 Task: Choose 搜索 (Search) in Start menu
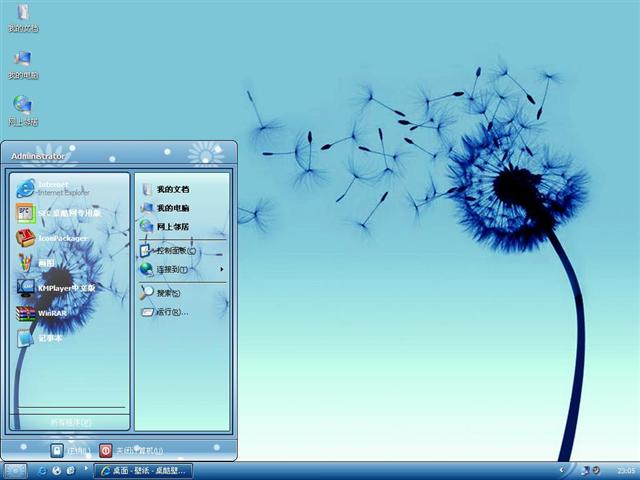pyautogui.click(x=166, y=293)
